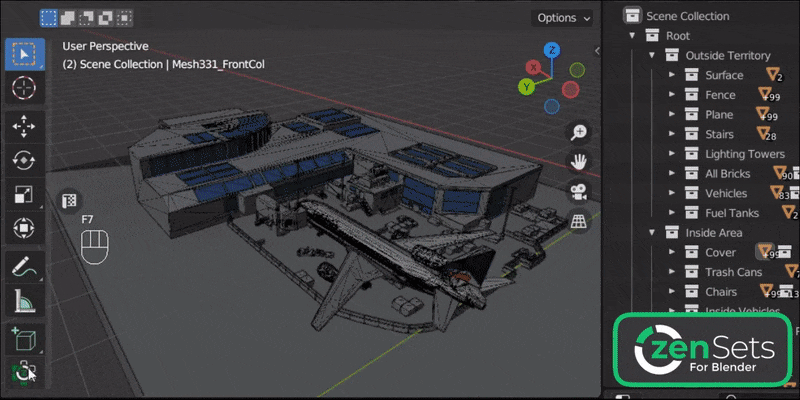The image size is (800, 400).
Task: Set select mode to extend selection
Action: coord(67,18)
